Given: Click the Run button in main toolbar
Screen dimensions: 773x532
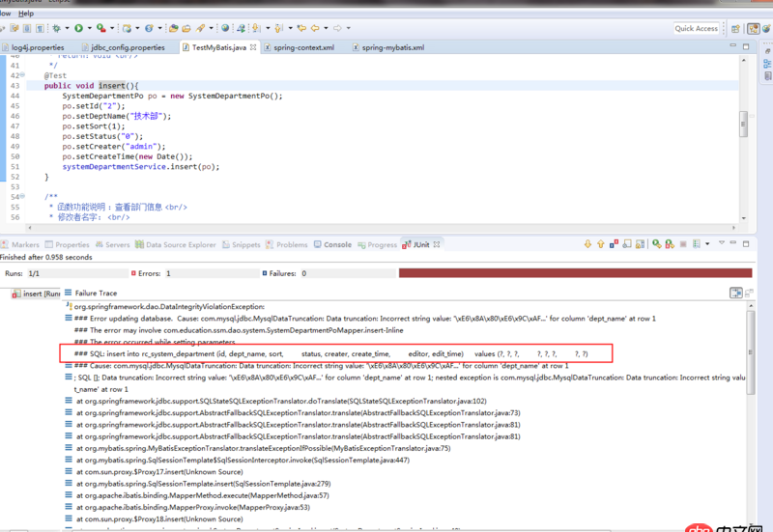Looking at the screenshot, I should 78,29.
